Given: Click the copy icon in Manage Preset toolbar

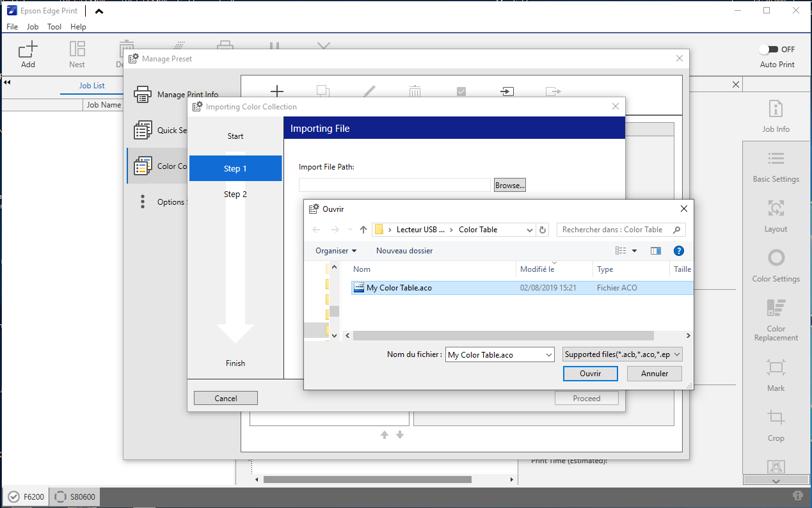Looking at the screenshot, I should click(323, 91).
